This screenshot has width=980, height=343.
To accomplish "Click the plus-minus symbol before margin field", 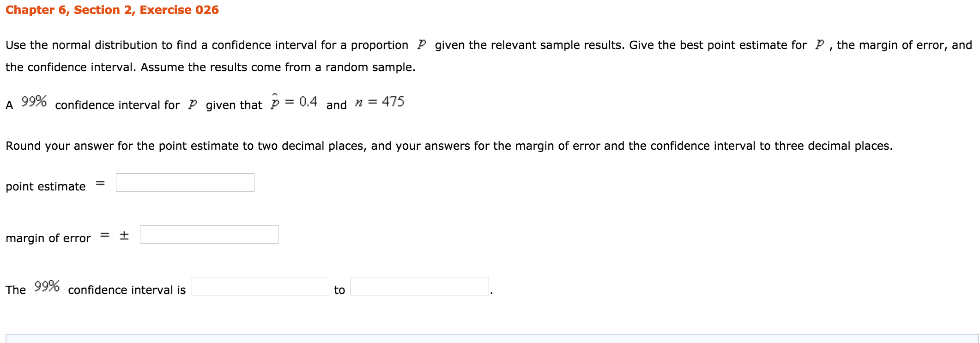I will click(124, 235).
